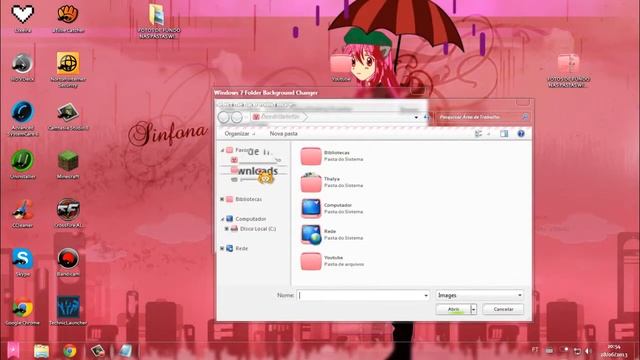Open the Norton Internet Security shortcut
This screenshot has width=640, height=360.
pyautogui.click(x=68, y=69)
